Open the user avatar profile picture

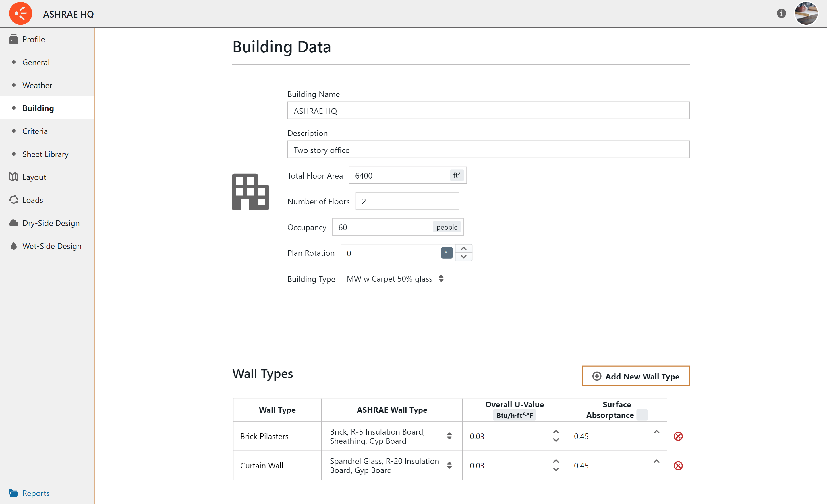point(806,13)
